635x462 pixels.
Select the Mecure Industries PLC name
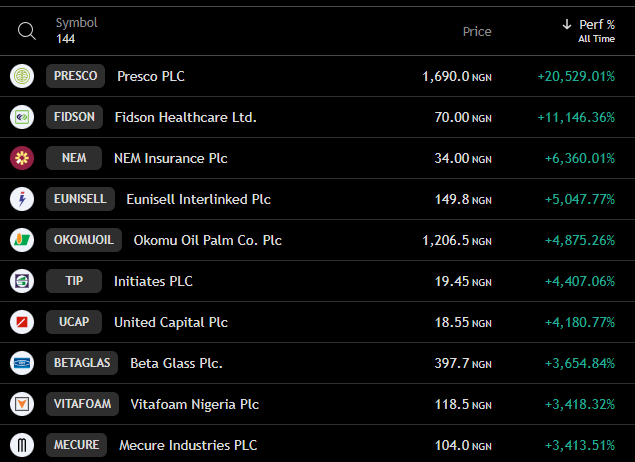point(188,445)
